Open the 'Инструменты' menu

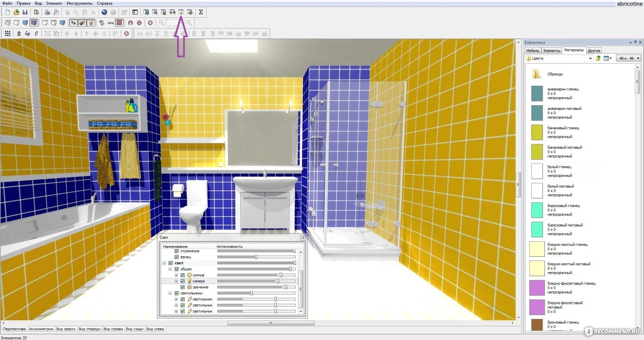click(79, 3)
